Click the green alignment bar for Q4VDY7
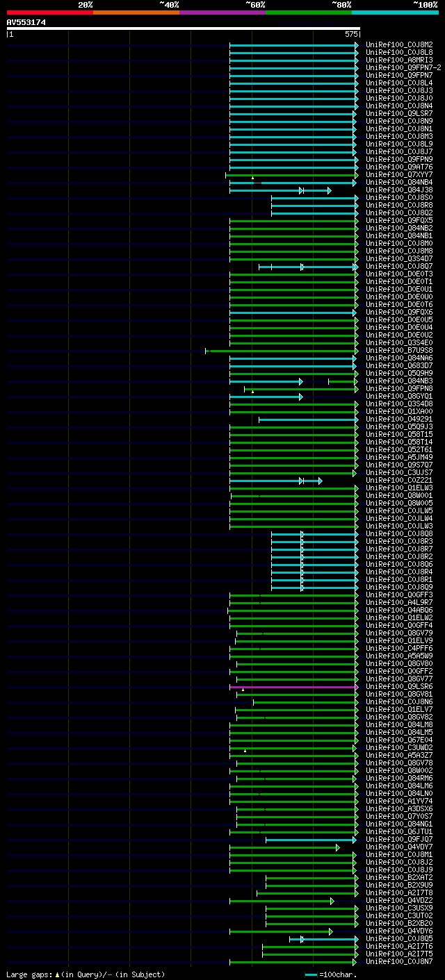Screen dimensions: 445x980 (284, 847)
